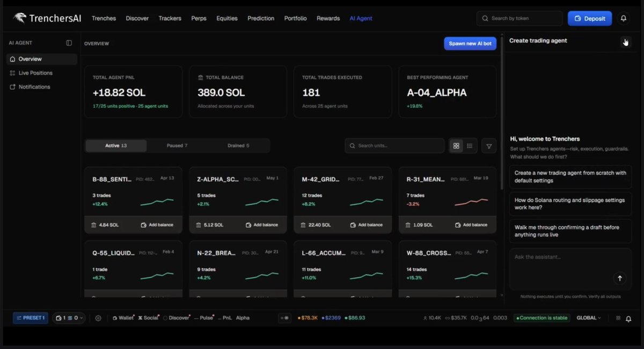Click the Connection is stable status
Image resolution: width=644 pixels, height=349 pixels.
(x=542, y=318)
